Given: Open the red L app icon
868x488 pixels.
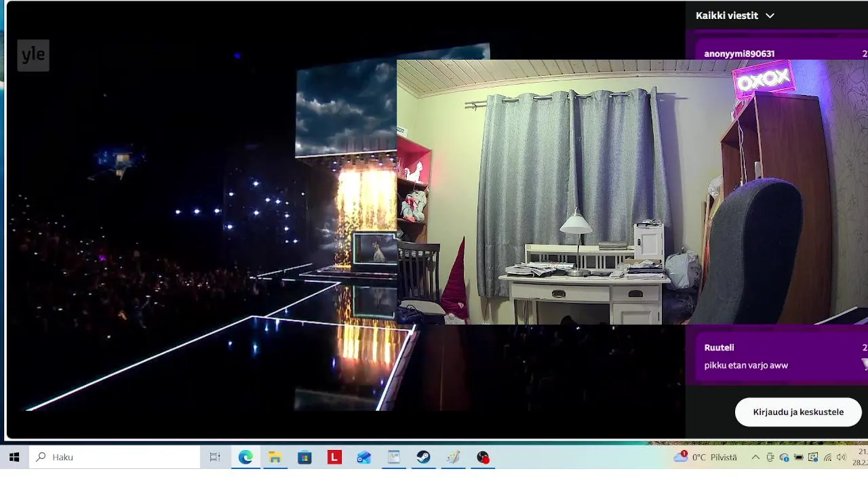Looking at the screenshot, I should pos(334,457).
